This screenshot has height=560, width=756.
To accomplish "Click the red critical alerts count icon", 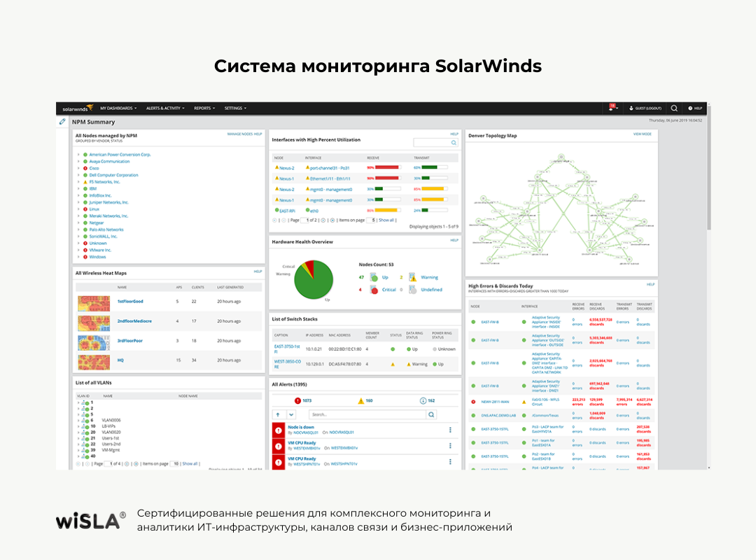I will [297, 400].
